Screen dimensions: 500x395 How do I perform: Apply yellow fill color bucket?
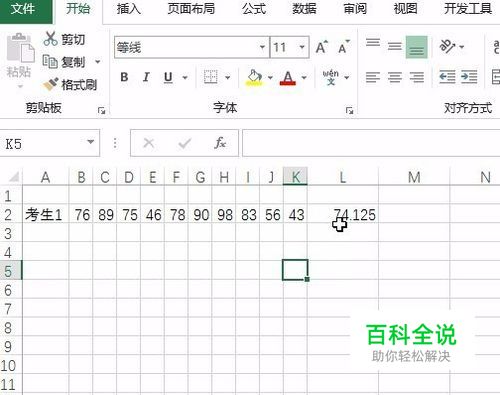pos(254,77)
